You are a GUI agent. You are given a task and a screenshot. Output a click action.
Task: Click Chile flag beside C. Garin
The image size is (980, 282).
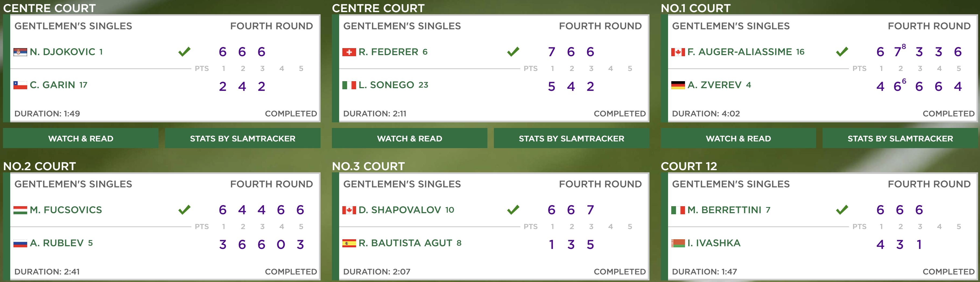[x=20, y=85]
